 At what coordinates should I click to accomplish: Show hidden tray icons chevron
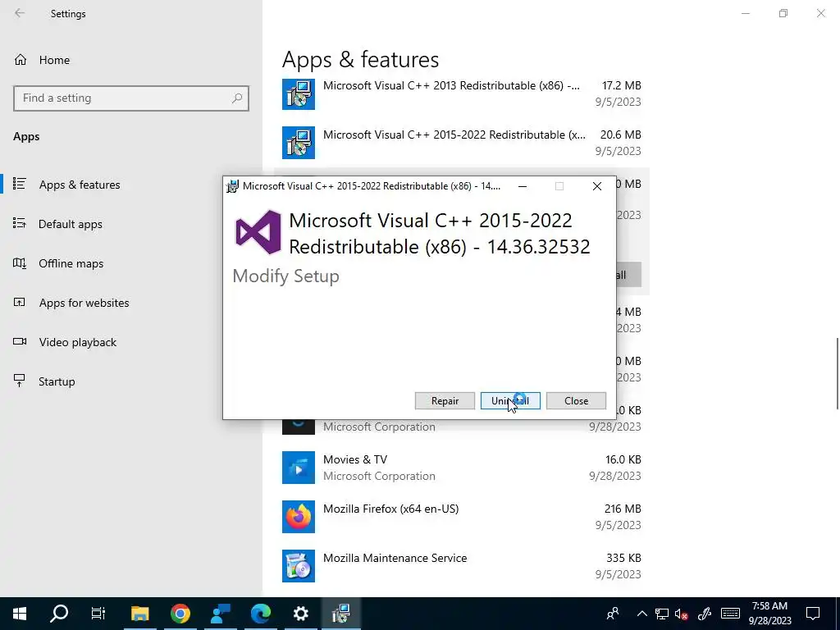(x=641, y=614)
